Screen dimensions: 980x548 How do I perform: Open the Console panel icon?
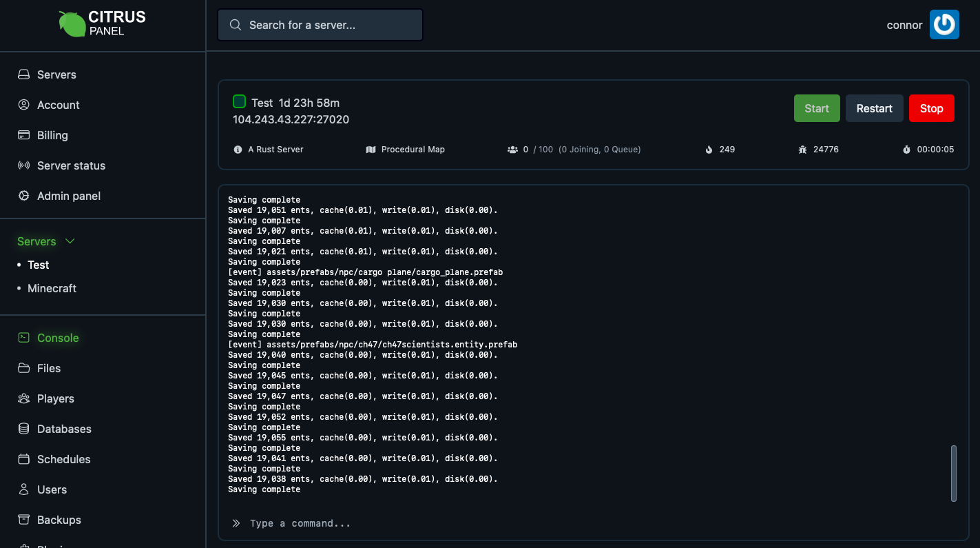coord(23,338)
